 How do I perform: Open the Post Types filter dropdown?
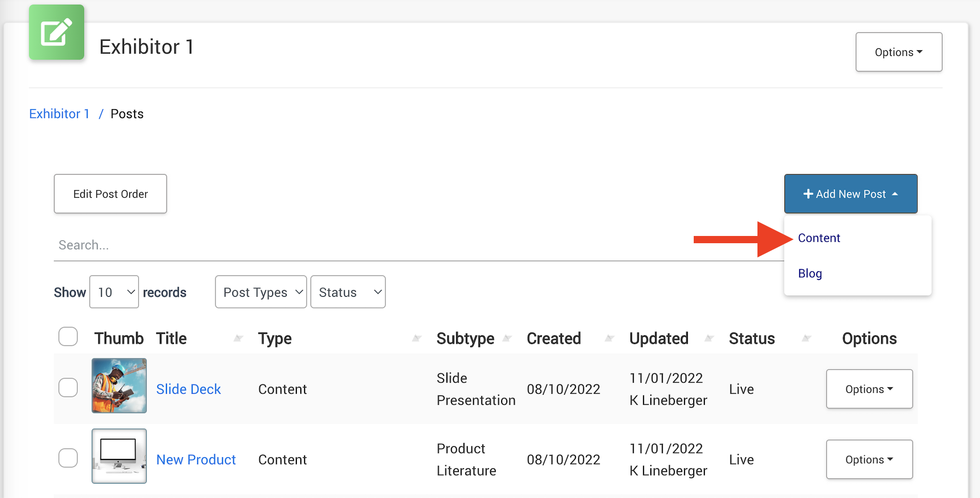point(261,292)
